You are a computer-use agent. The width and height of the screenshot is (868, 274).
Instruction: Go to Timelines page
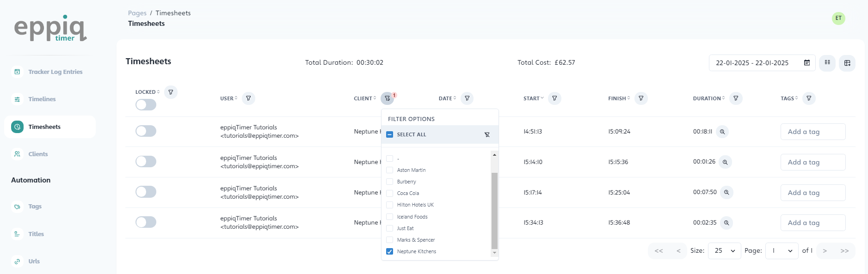click(42, 99)
